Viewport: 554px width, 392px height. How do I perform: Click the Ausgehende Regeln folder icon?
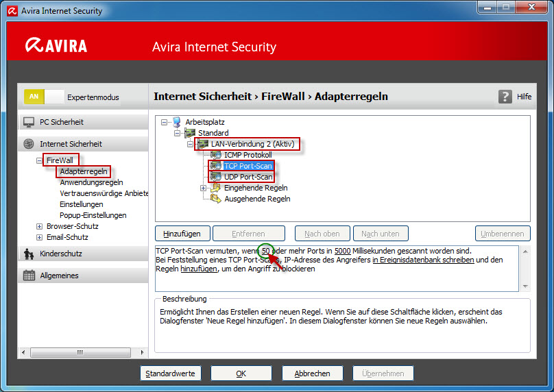(215, 199)
